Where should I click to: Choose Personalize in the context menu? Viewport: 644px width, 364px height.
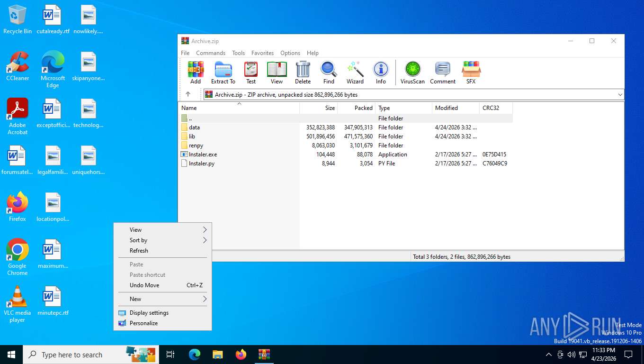162,323
